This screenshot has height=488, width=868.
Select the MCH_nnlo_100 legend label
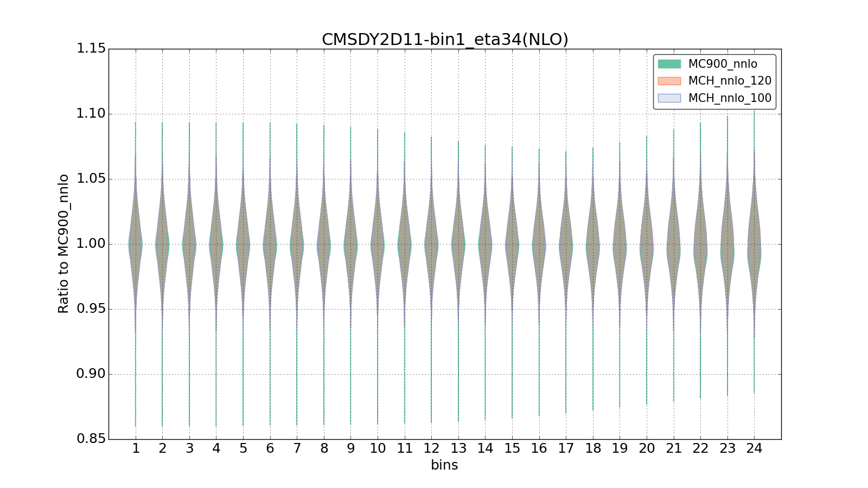click(730, 98)
